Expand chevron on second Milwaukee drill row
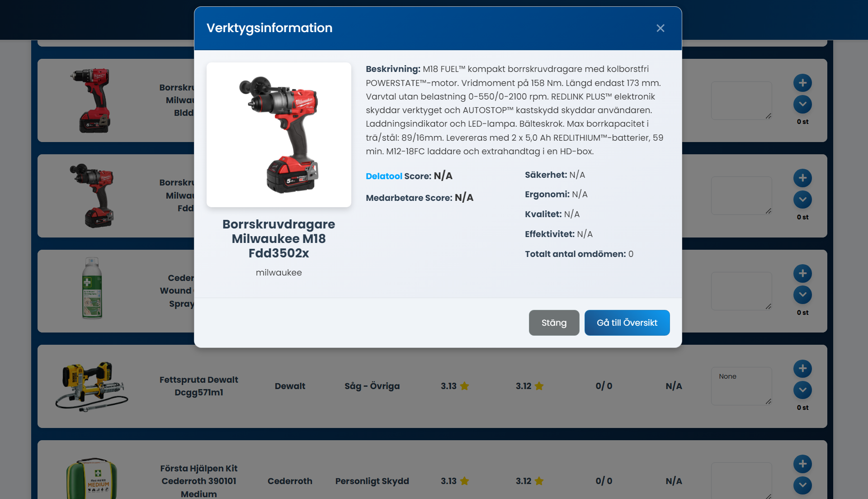The width and height of the screenshot is (868, 499). point(802,200)
